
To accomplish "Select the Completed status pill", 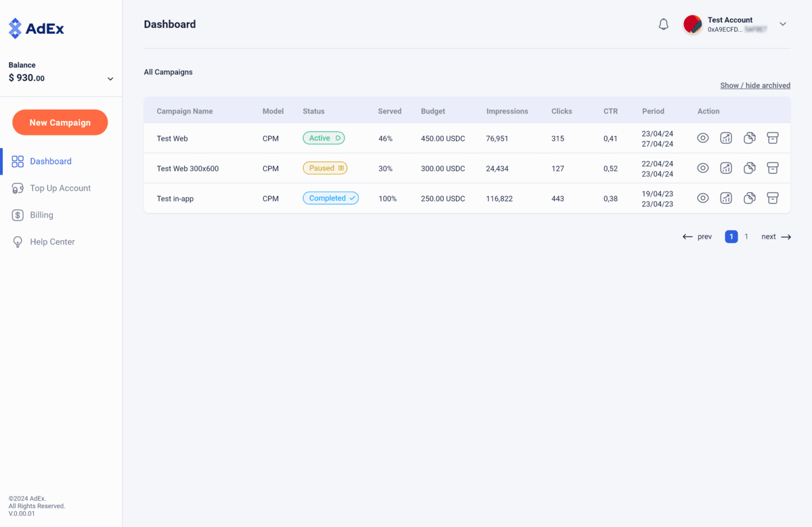I will click(330, 198).
